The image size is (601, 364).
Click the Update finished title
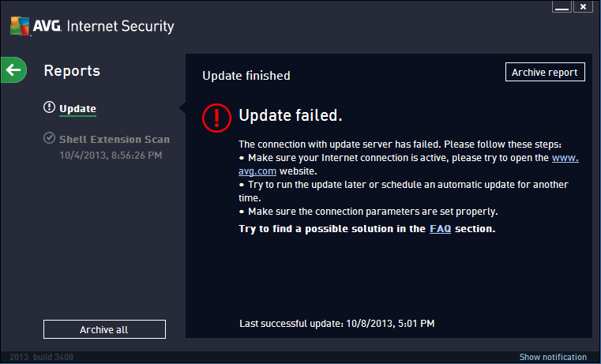[246, 76]
